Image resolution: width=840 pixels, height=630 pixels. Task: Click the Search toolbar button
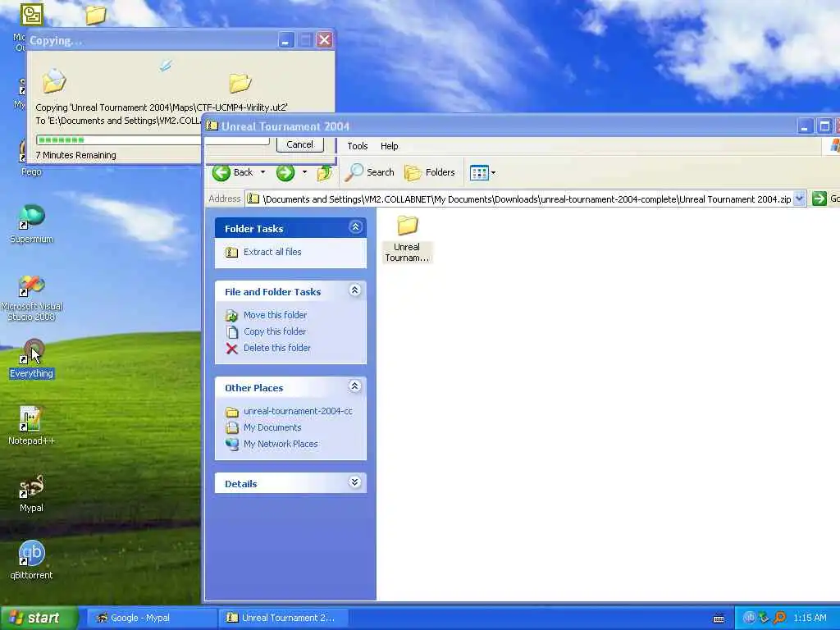point(370,172)
